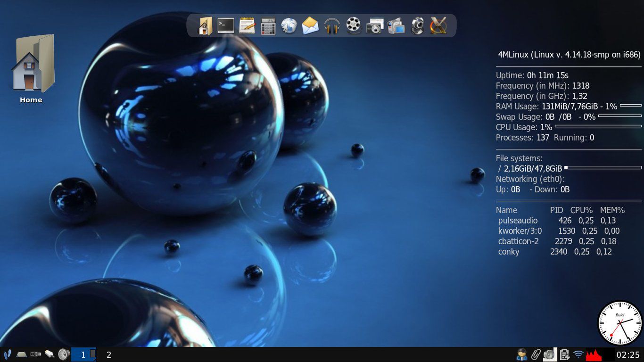This screenshot has height=362, width=644.
Task: Click the X-shaped icon in dock
Action: pos(438,25)
